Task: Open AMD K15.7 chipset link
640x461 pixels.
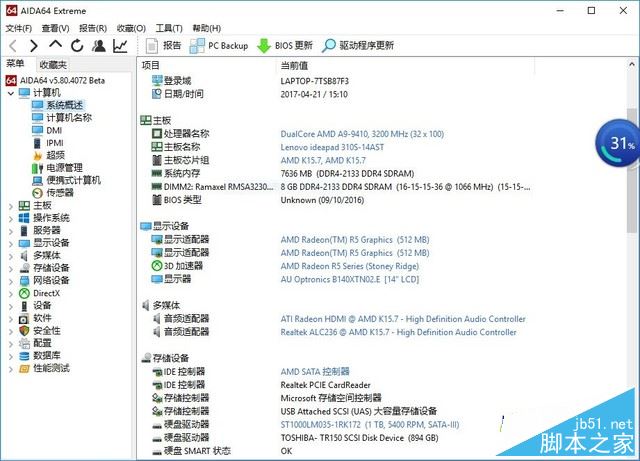Action: 323,160
